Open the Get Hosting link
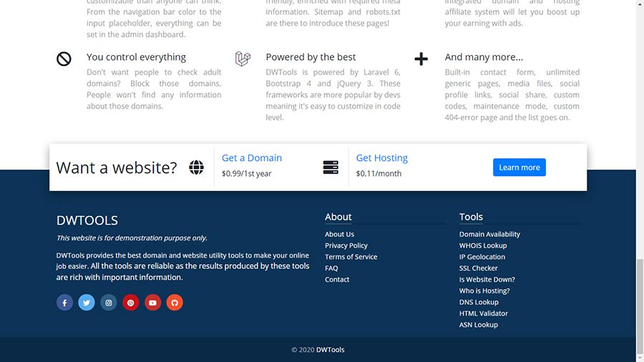644x362 pixels. tap(382, 158)
